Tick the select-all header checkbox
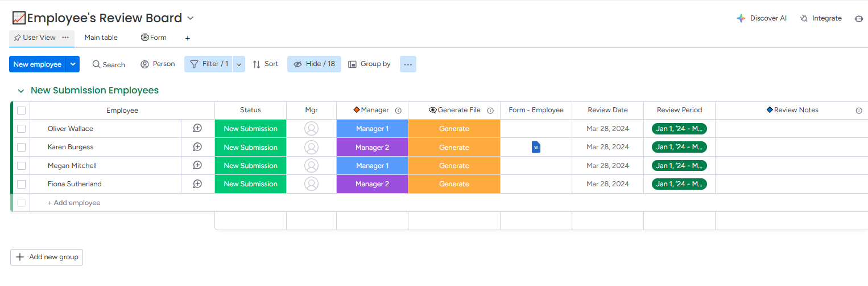The width and height of the screenshot is (868, 286). (21, 111)
